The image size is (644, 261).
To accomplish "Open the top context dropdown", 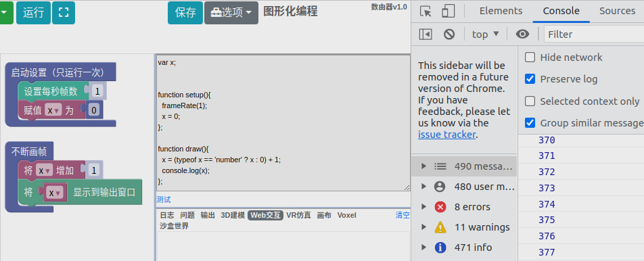I will (x=486, y=34).
